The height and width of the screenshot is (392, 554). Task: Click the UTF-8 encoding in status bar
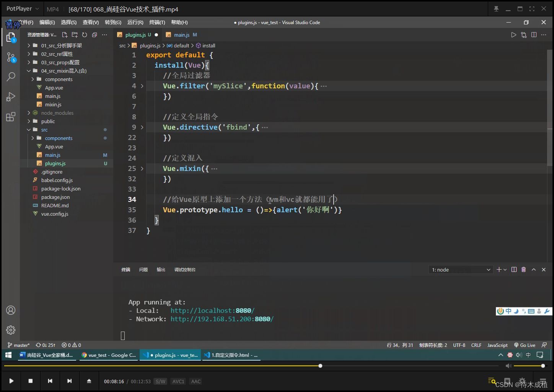pyautogui.click(x=459, y=345)
